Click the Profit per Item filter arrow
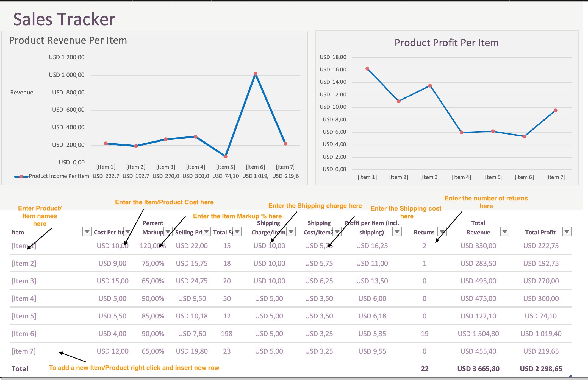588x380 pixels. pyautogui.click(x=397, y=232)
